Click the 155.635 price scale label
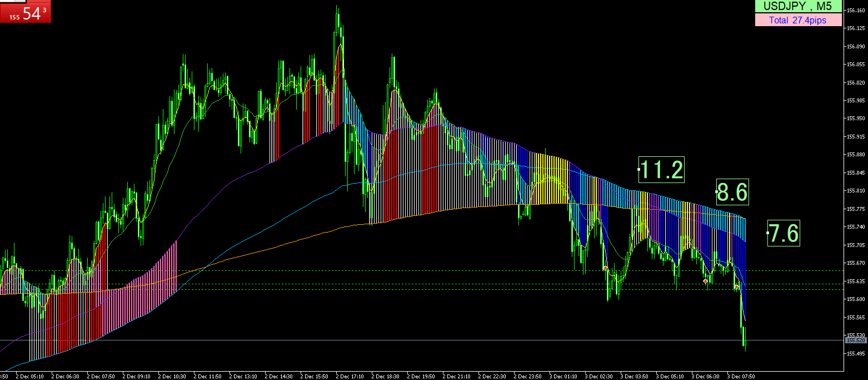This screenshot has width=868, height=380. tap(856, 281)
